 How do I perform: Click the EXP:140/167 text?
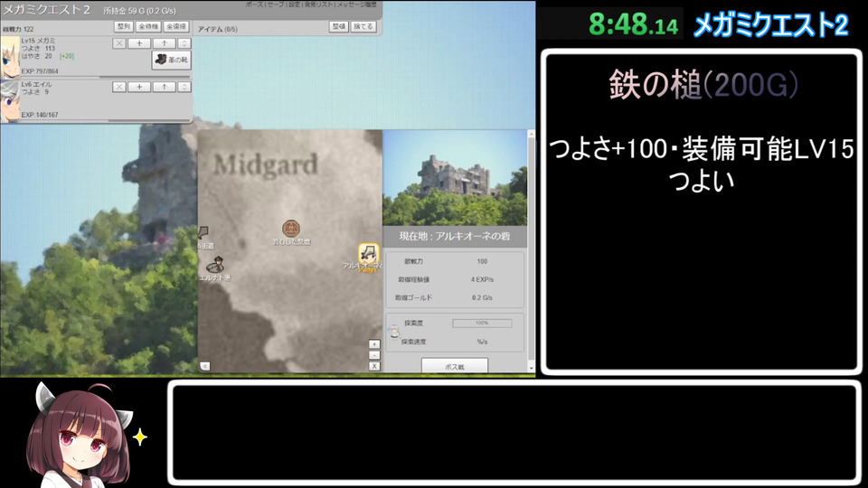click(40, 115)
